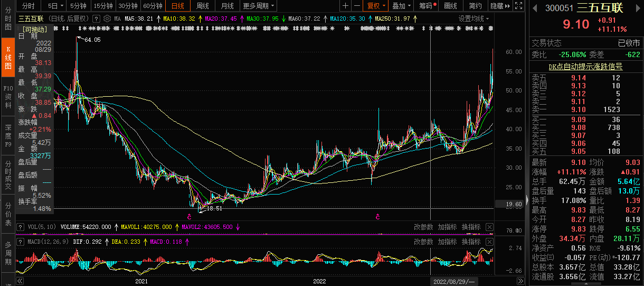Go to next stock with right arrow

[638, 8]
